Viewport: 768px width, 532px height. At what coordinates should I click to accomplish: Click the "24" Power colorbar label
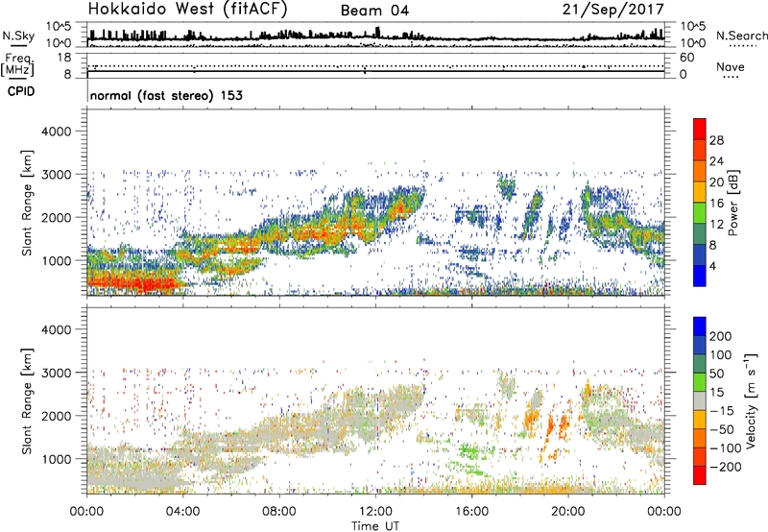click(716, 161)
